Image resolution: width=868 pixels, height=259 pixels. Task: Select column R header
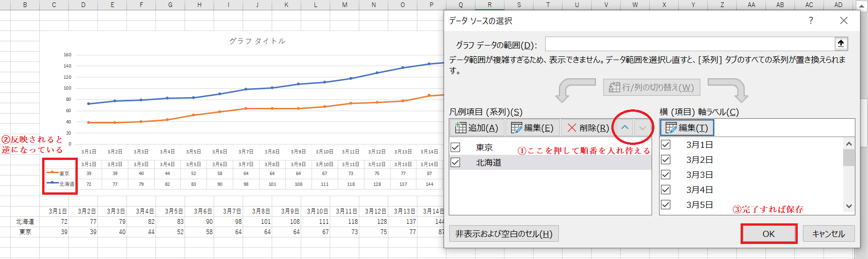coord(490,5)
